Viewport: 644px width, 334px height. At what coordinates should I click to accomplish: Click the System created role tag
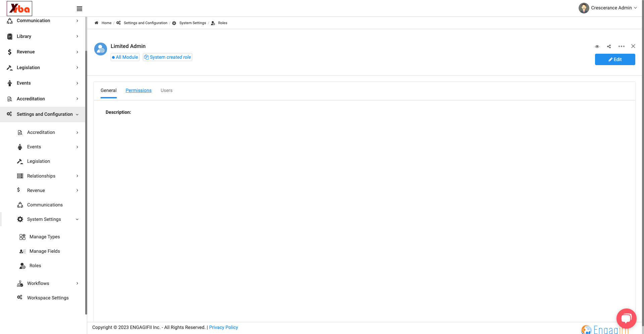[167, 57]
